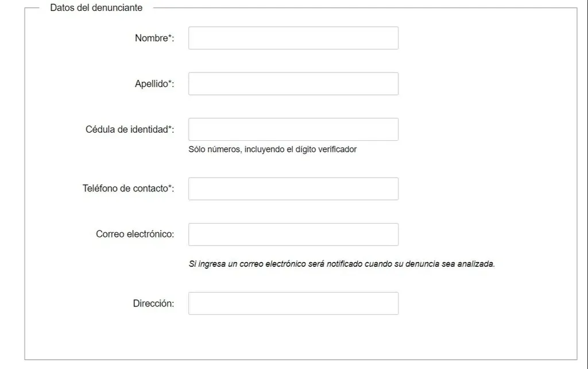Image resolution: width=588 pixels, height=369 pixels.
Task: Click the required asterisk beside Apellido
Action: point(169,83)
